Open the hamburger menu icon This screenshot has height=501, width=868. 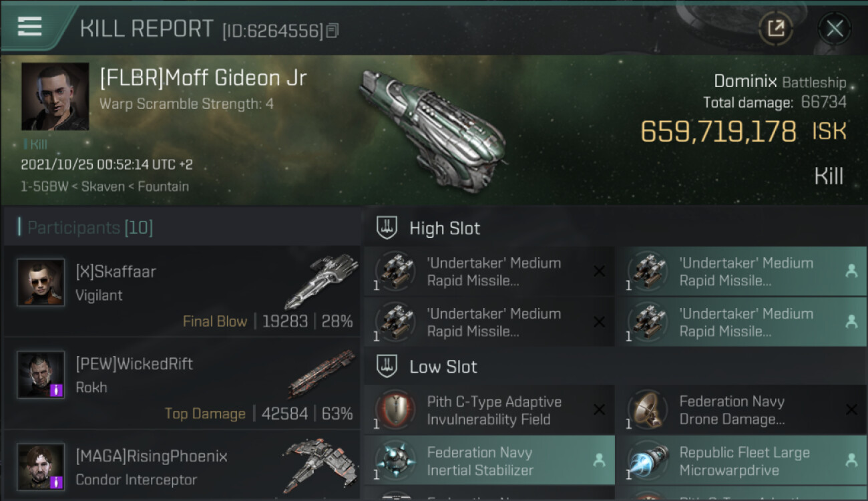point(29,27)
